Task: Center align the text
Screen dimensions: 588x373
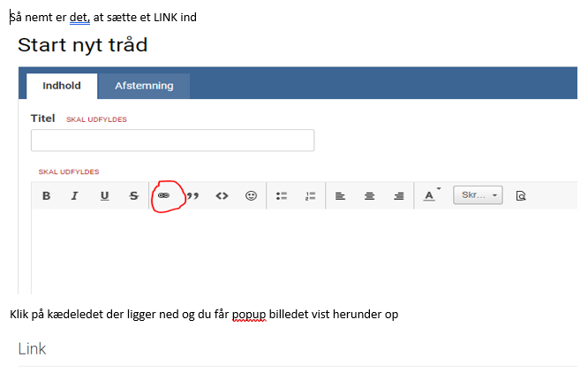Action: tap(370, 196)
